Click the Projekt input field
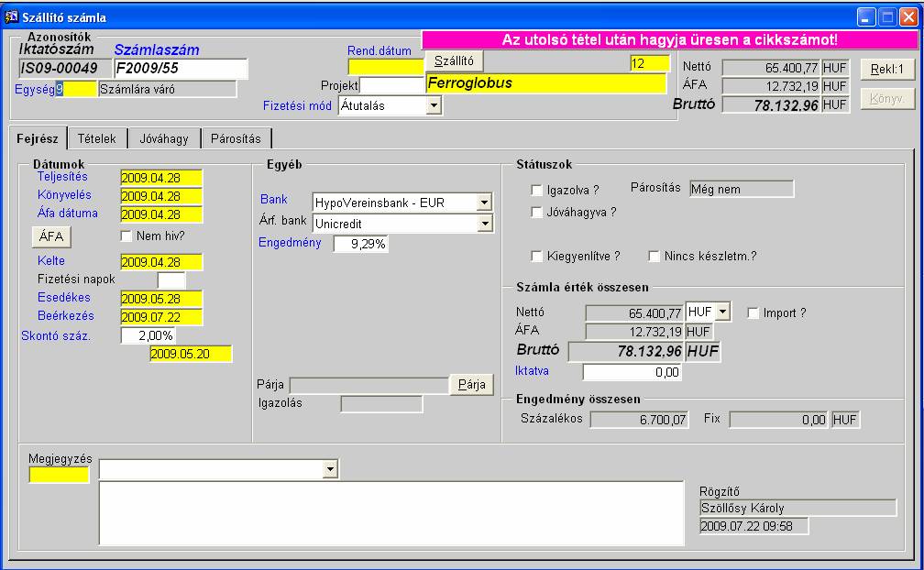Viewport: 924px width, 570px height. pos(392,86)
